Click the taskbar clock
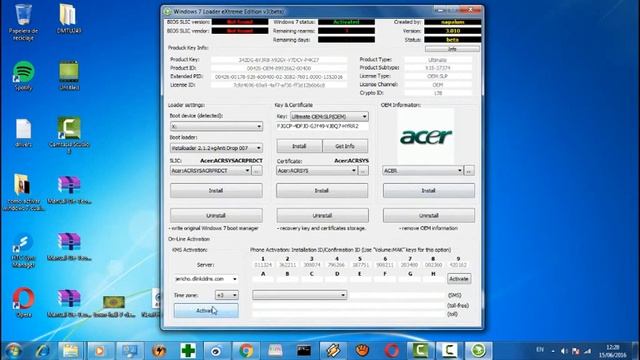 pos(612,351)
